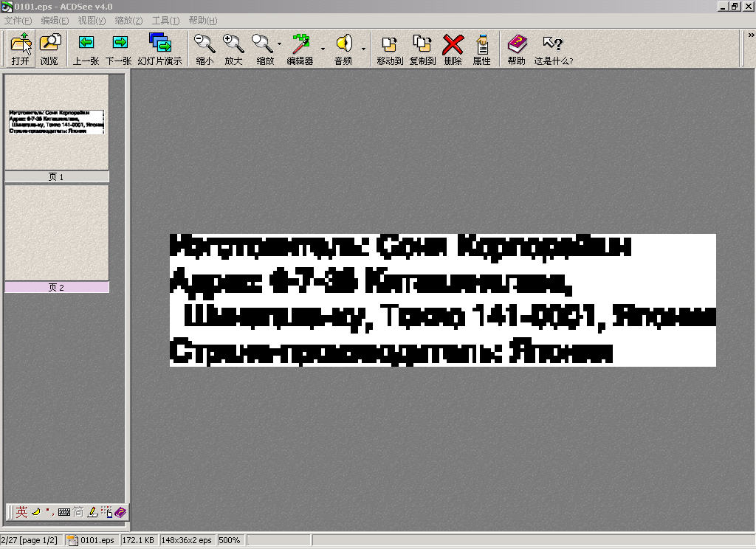Open the IME help book icon

[x=120, y=512]
